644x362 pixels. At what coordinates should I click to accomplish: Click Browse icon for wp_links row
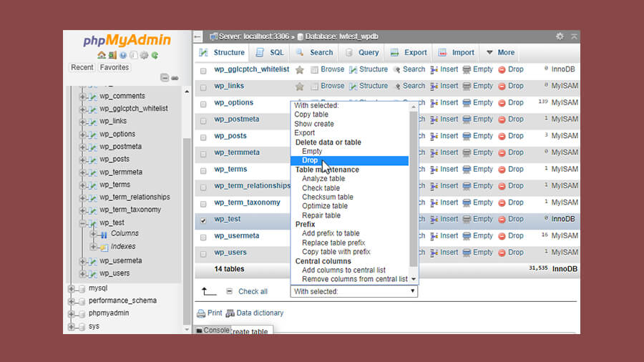[314, 86]
